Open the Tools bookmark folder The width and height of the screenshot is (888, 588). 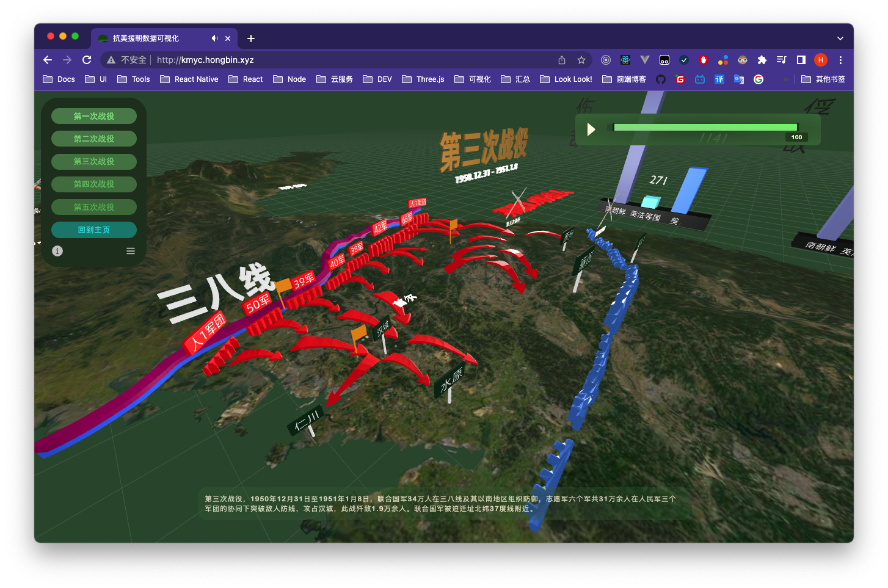point(133,79)
